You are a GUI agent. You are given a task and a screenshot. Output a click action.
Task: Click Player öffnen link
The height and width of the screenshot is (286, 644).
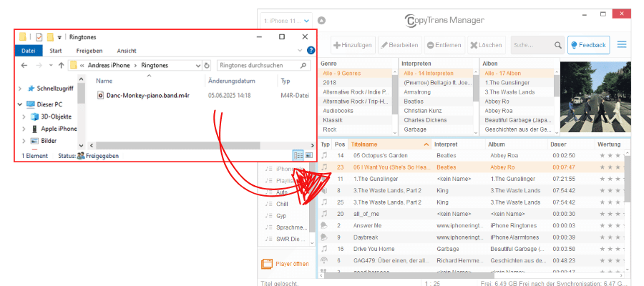[292, 264]
